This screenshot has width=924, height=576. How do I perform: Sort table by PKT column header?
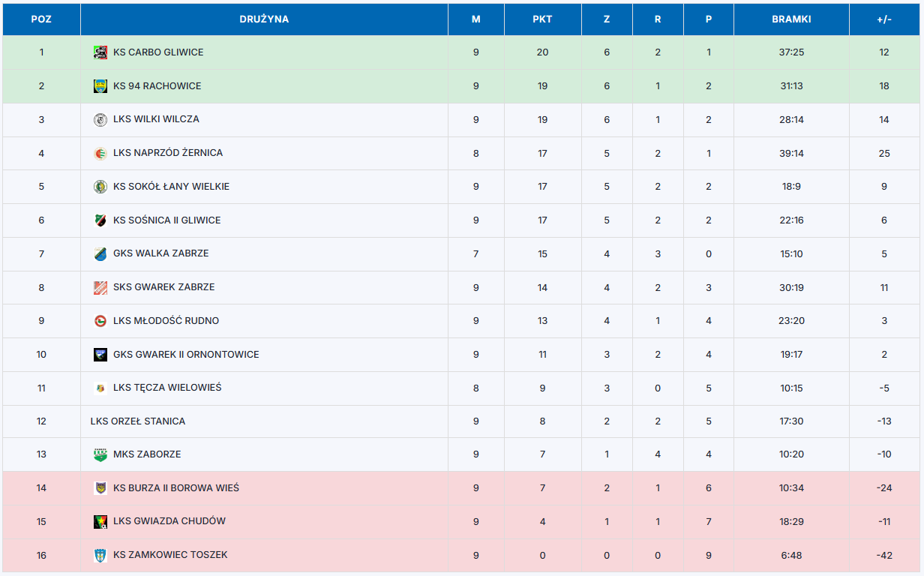(x=542, y=19)
